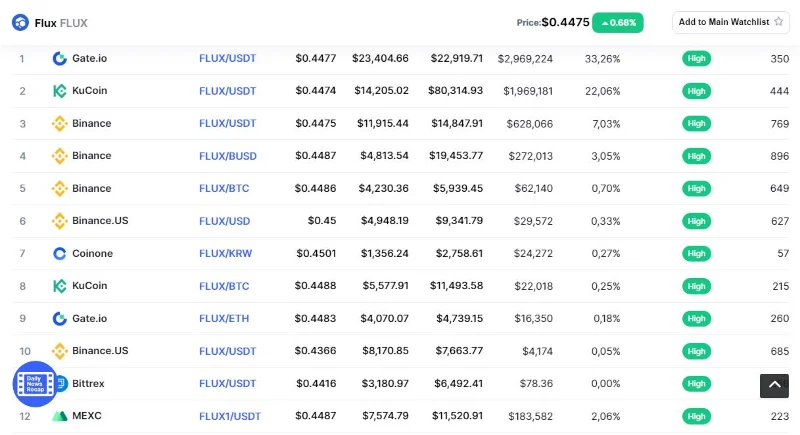Screen dimensions: 800x435
Task: Click the Binance.US name in row 6
Action: pos(100,220)
